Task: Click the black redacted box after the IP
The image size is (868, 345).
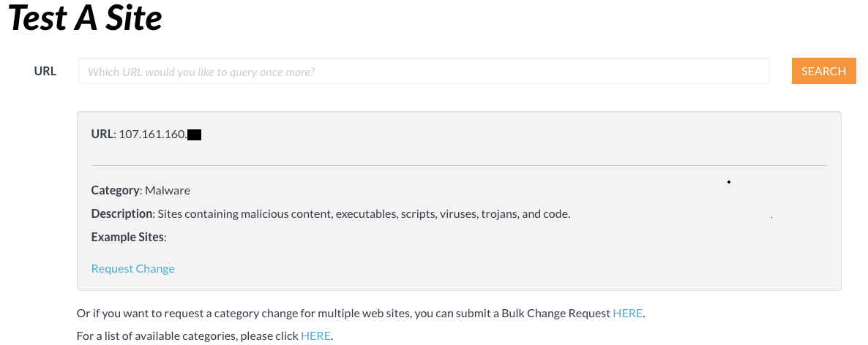Action: click(x=194, y=134)
